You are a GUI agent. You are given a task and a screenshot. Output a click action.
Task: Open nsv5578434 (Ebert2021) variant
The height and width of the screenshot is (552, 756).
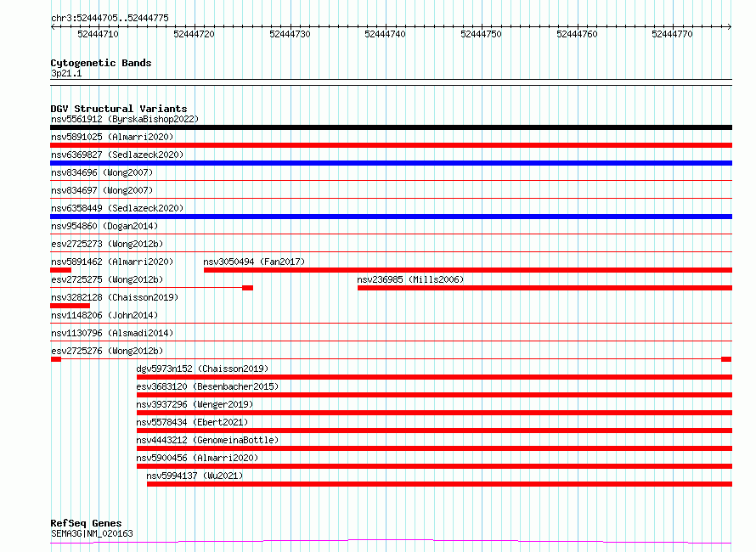pyautogui.click(x=192, y=422)
